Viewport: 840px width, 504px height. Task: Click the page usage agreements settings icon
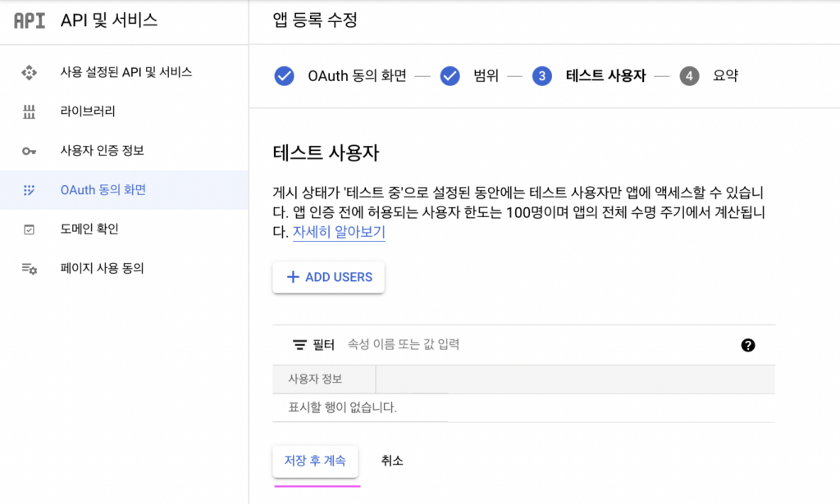[30, 269]
